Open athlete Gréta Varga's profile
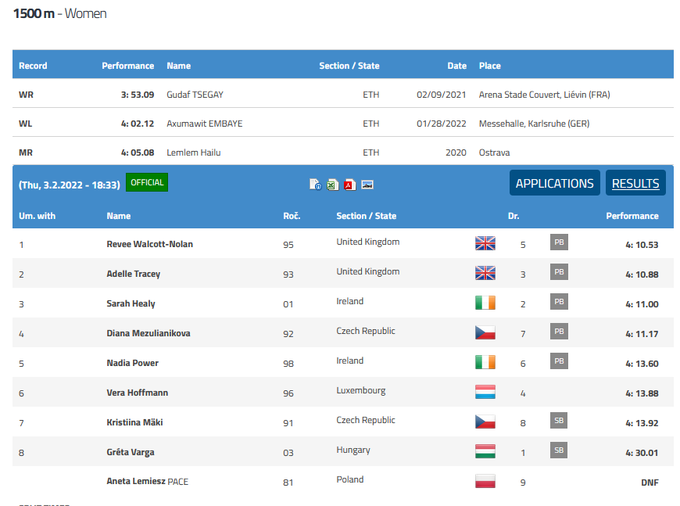 tap(131, 452)
